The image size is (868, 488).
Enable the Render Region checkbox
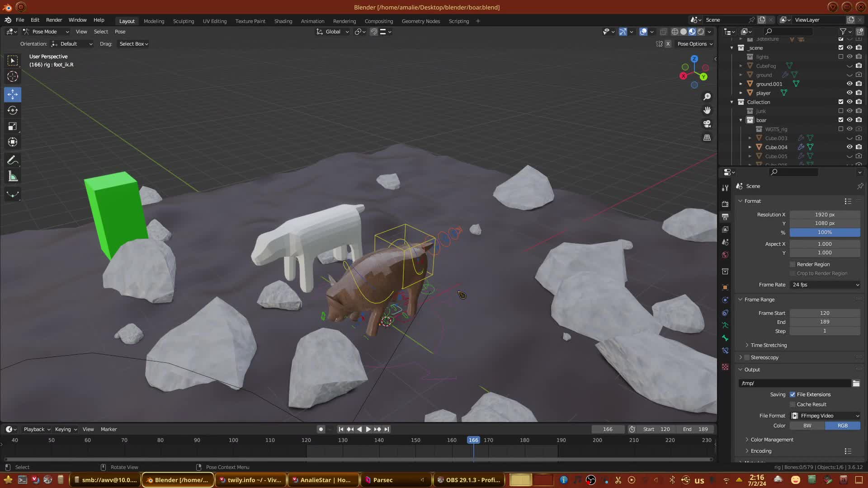tap(793, 264)
